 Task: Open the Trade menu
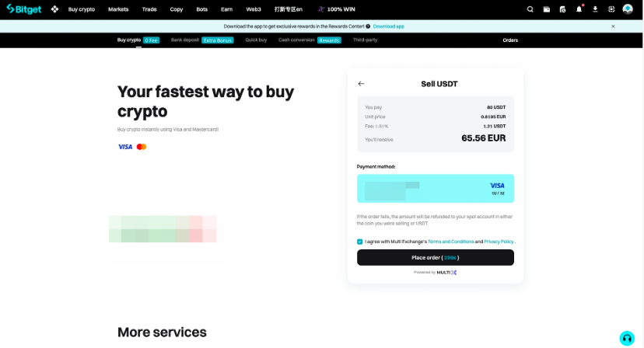click(x=149, y=9)
